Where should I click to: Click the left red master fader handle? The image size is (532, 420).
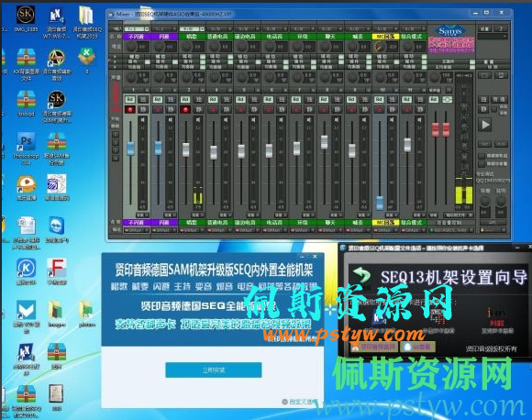[x=435, y=130]
